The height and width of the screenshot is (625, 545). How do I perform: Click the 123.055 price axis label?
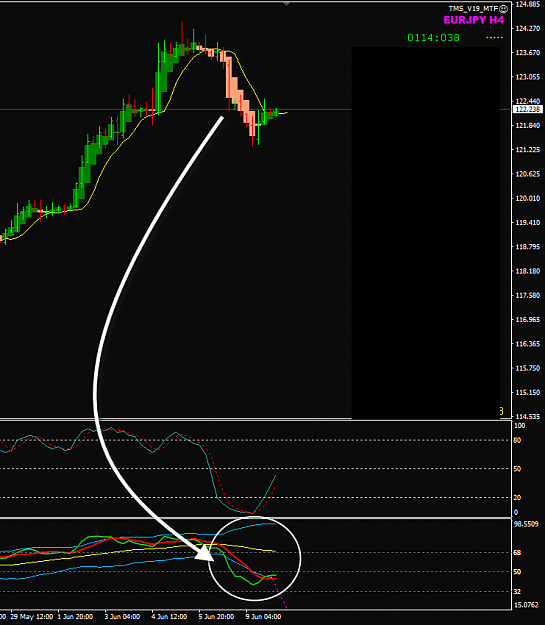coord(527,77)
